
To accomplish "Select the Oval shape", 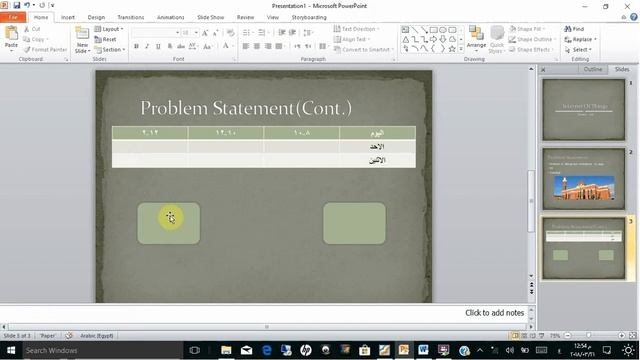I will pos(443,30).
